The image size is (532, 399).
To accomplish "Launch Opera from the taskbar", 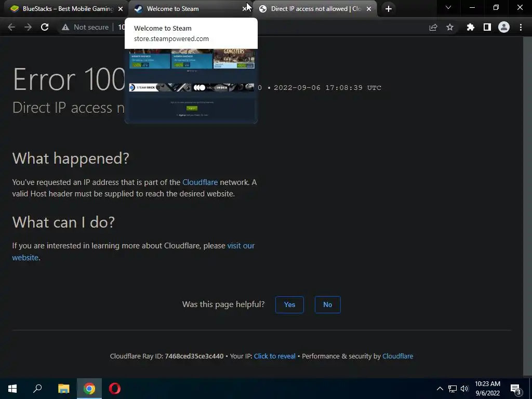I will [x=115, y=389].
